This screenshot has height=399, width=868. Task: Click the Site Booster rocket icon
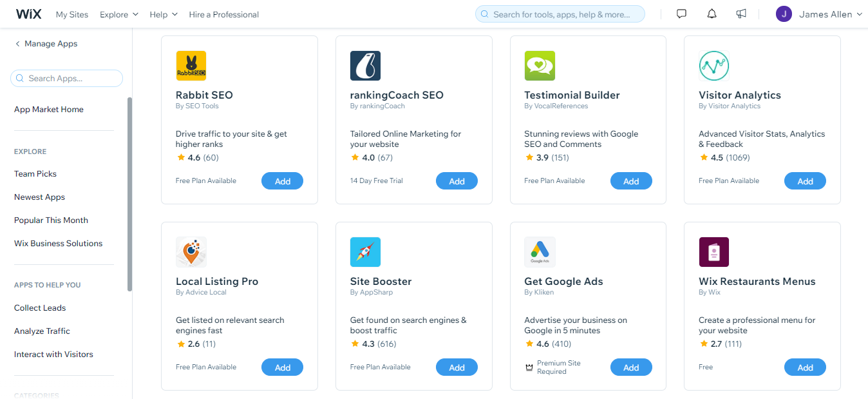[366, 252]
